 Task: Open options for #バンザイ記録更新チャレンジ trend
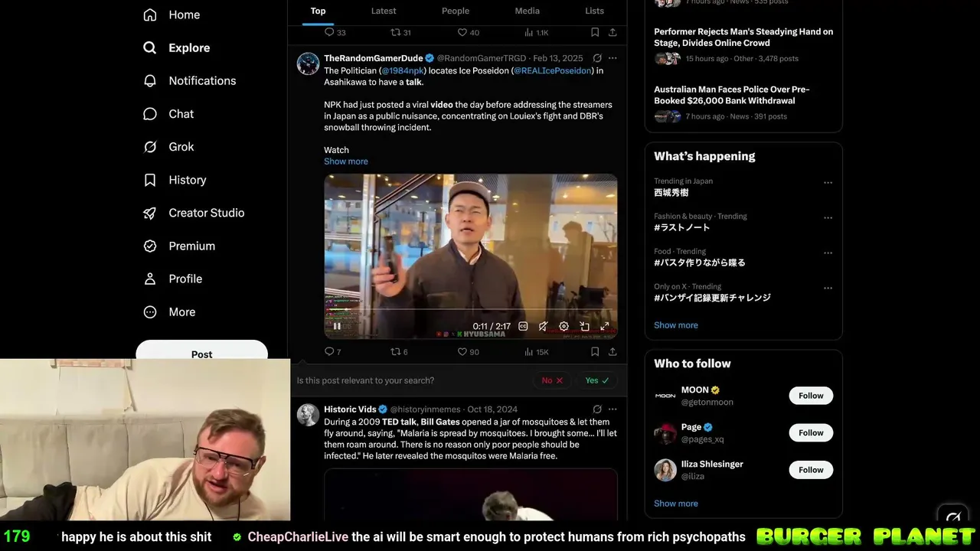(x=828, y=289)
